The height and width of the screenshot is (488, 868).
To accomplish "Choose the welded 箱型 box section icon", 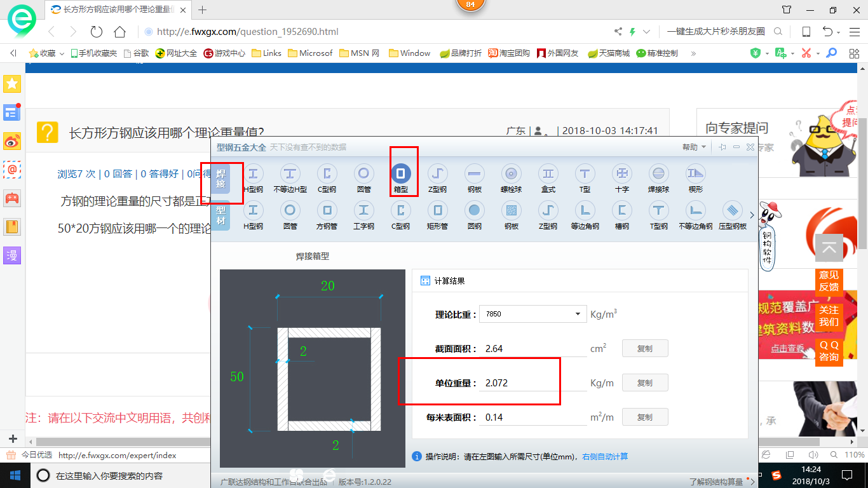I will 400,173.
